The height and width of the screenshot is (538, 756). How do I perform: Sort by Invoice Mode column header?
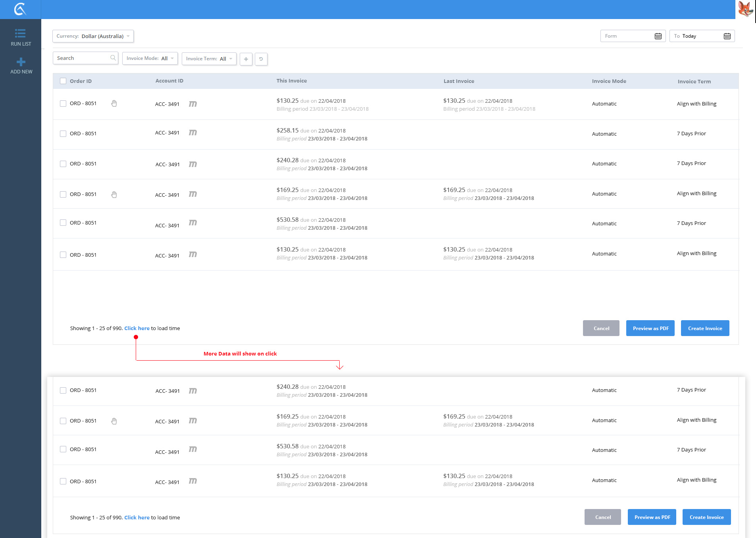609,81
